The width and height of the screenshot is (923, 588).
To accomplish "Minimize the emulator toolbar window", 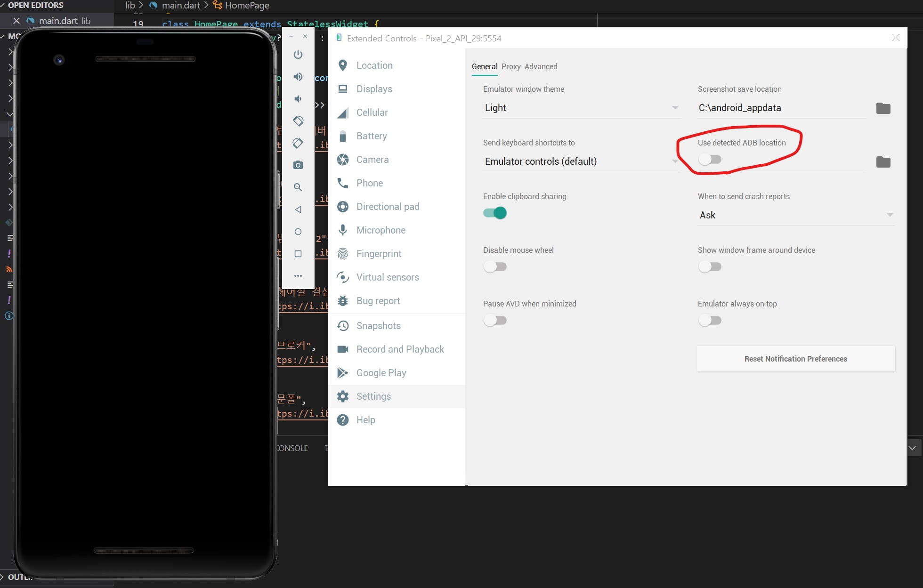I will click(x=291, y=36).
